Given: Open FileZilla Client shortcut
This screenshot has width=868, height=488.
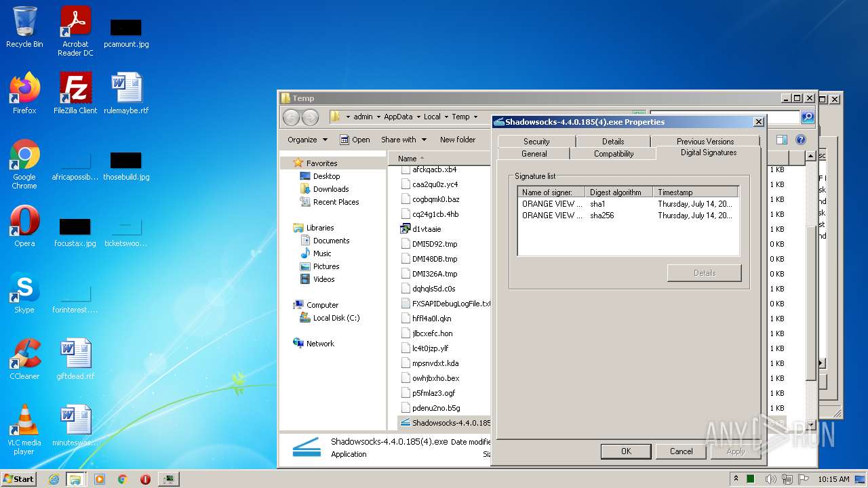Looking at the screenshot, I should click(x=75, y=93).
